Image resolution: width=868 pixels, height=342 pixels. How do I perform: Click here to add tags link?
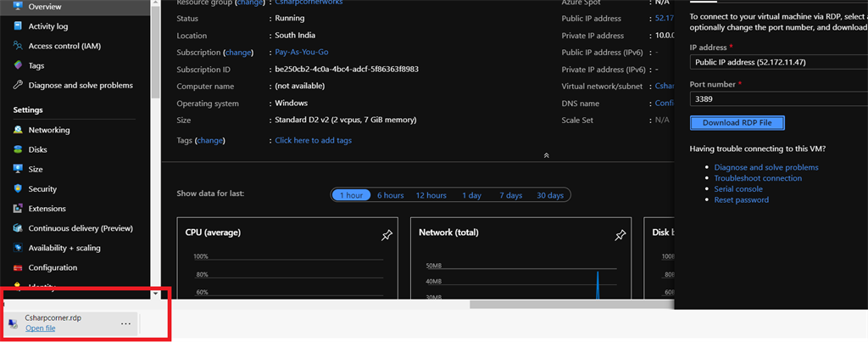pyautogui.click(x=314, y=140)
